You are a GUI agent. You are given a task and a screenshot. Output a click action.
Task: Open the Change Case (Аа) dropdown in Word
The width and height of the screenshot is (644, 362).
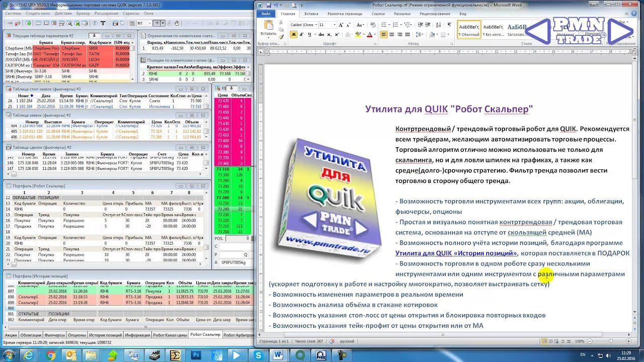tap(360, 25)
